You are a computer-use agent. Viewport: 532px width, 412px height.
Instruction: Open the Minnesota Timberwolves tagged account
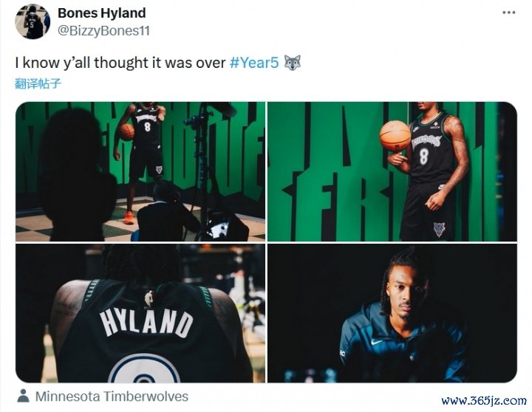(112, 396)
